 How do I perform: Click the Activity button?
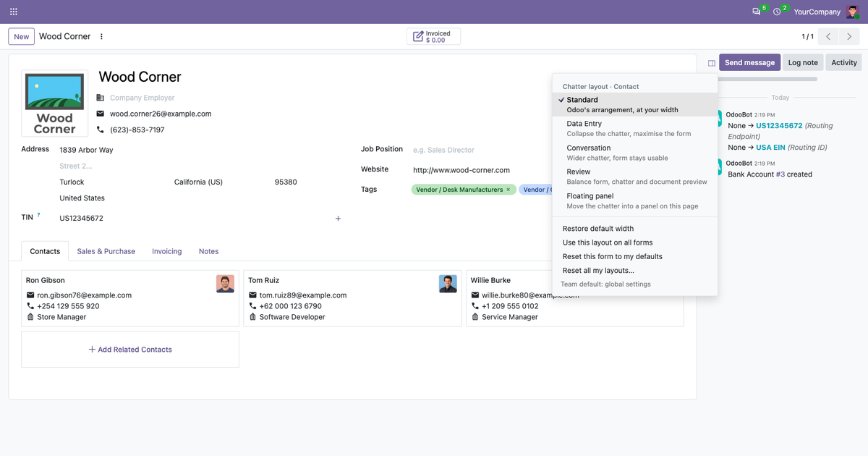tap(843, 63)
